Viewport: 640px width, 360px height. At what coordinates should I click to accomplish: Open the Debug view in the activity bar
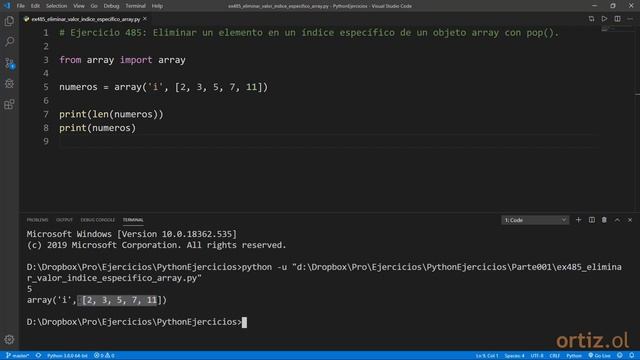click(9, 84)
